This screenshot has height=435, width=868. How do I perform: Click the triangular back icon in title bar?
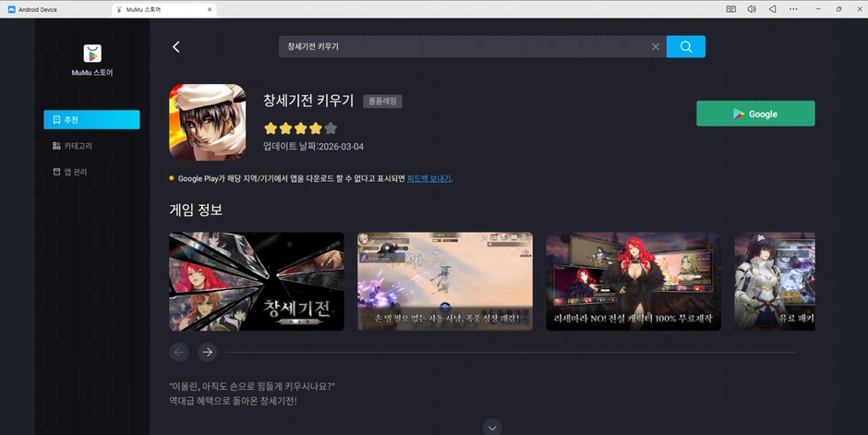pos(772,9)
